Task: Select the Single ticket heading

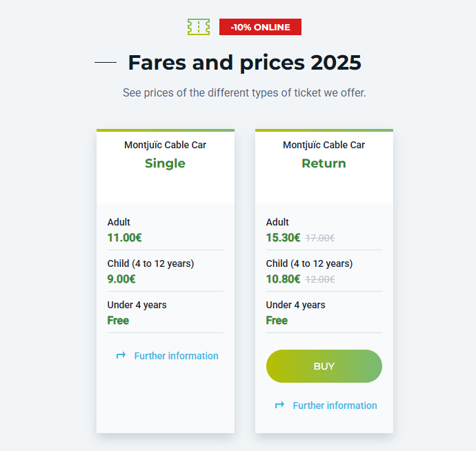Action: click(x=165, y=163)
